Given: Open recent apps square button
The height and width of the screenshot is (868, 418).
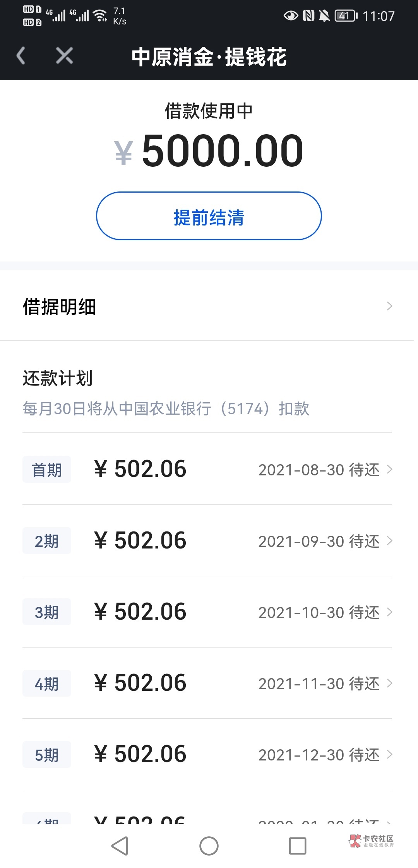Looking at the screenshot, I should click(298, 846).
